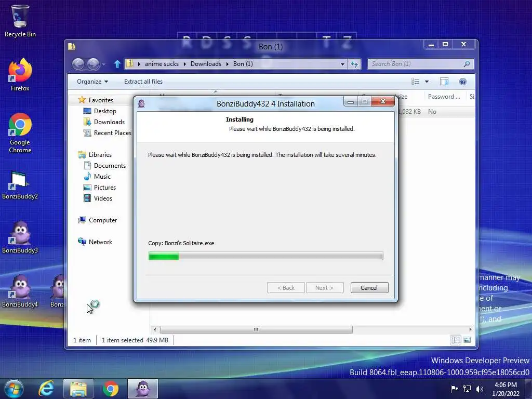This screenshot has width=532, height=399.
Task: Refresh the Bon (1) folder view
Action: 354,64
